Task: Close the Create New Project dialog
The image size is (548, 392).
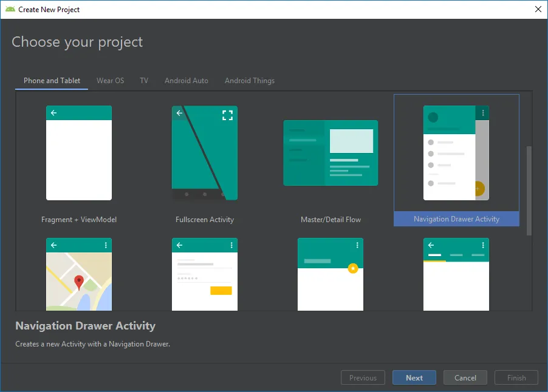Action: (537, 9)
